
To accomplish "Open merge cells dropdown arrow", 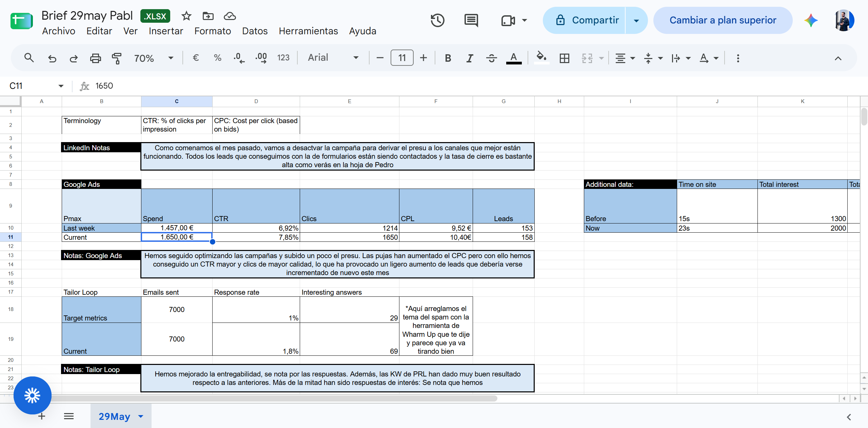I will tap(601, 58).
